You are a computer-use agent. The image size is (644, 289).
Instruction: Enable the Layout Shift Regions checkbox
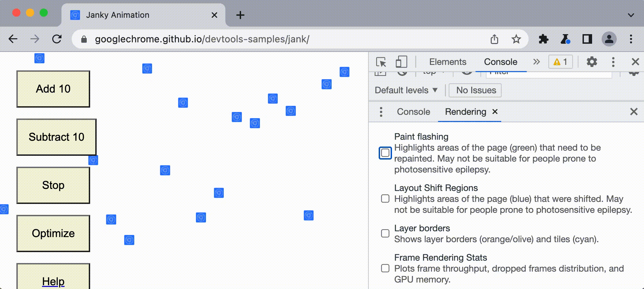tap(385, 198)
